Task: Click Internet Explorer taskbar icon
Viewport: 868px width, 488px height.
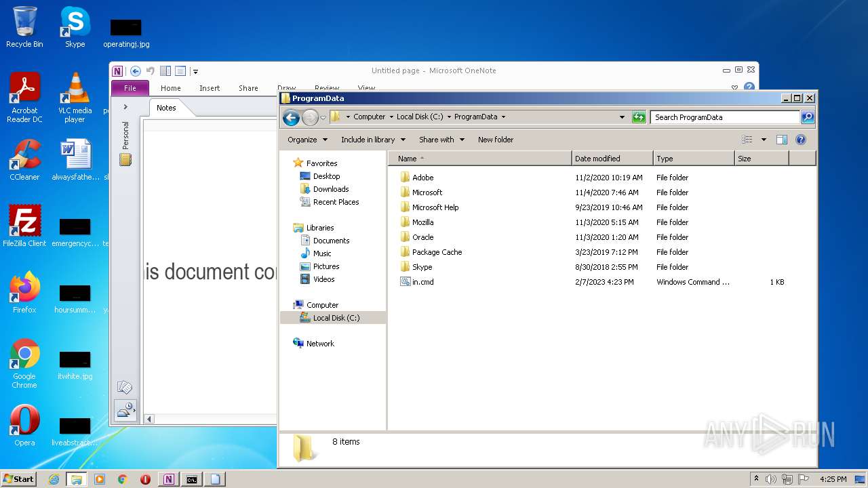Action: click(54, 479)
